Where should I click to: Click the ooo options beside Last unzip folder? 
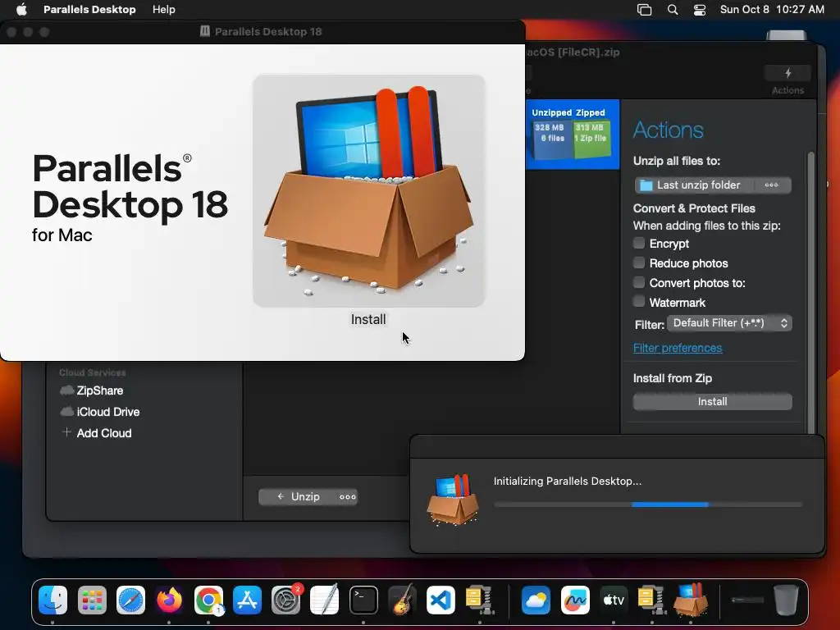(771, 185)
